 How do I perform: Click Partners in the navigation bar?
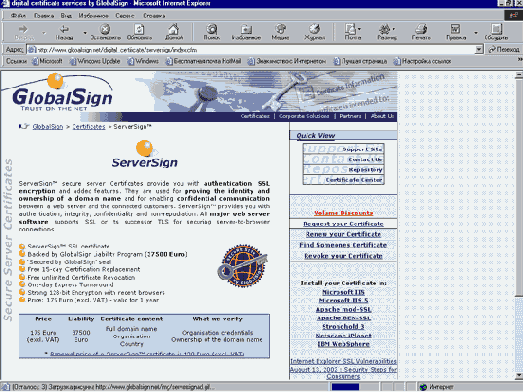tap(350, 116)
